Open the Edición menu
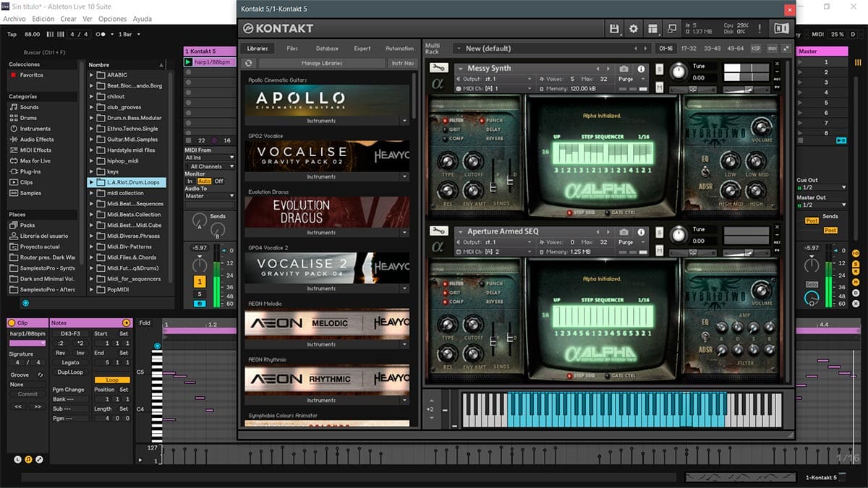The height and width of the screenshot is (488, 868). [43, 19]
